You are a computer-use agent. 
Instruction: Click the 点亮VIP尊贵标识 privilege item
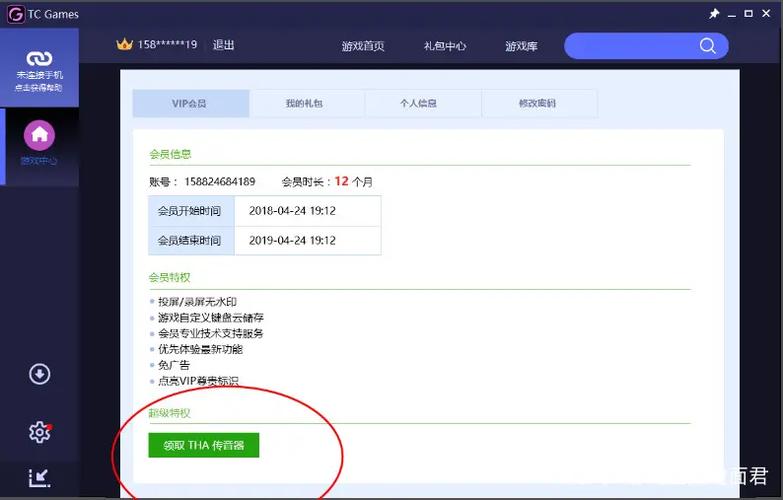tap(198, 381)
